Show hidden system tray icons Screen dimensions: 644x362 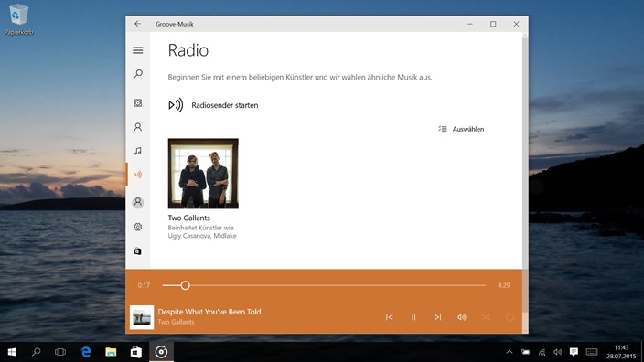(510, 352)
